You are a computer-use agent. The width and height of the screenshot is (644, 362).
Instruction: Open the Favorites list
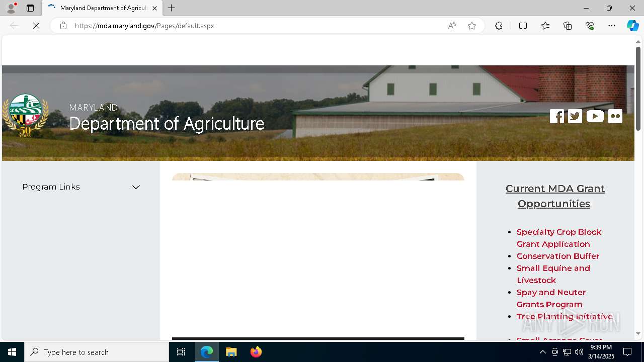tap(545, 26)
